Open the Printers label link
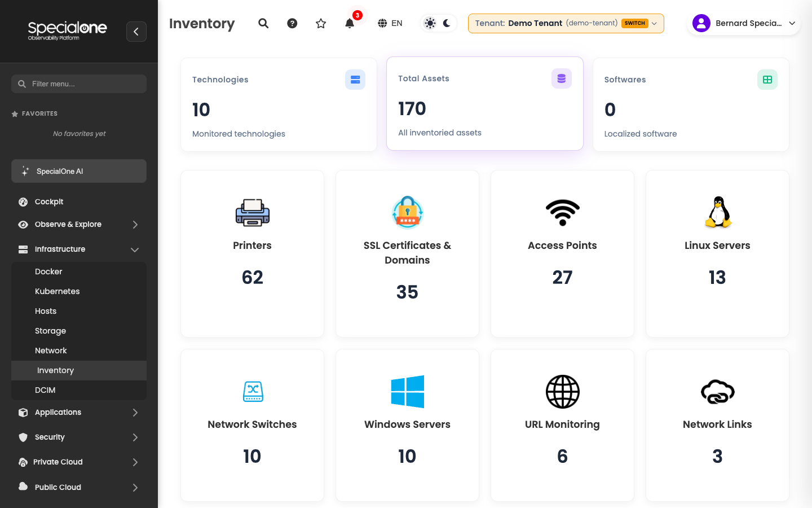This screenshot has height=508, width=812. 252,246
